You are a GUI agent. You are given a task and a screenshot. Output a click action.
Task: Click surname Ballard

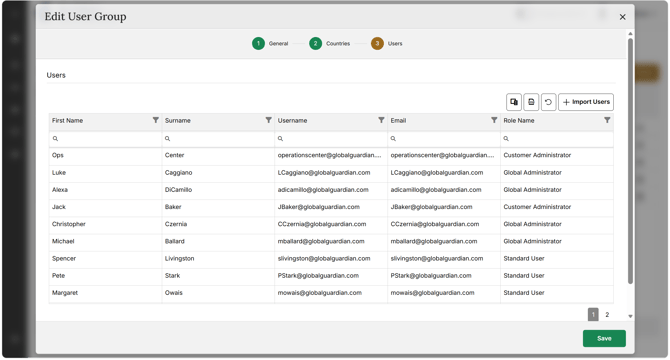click(175, 241)
